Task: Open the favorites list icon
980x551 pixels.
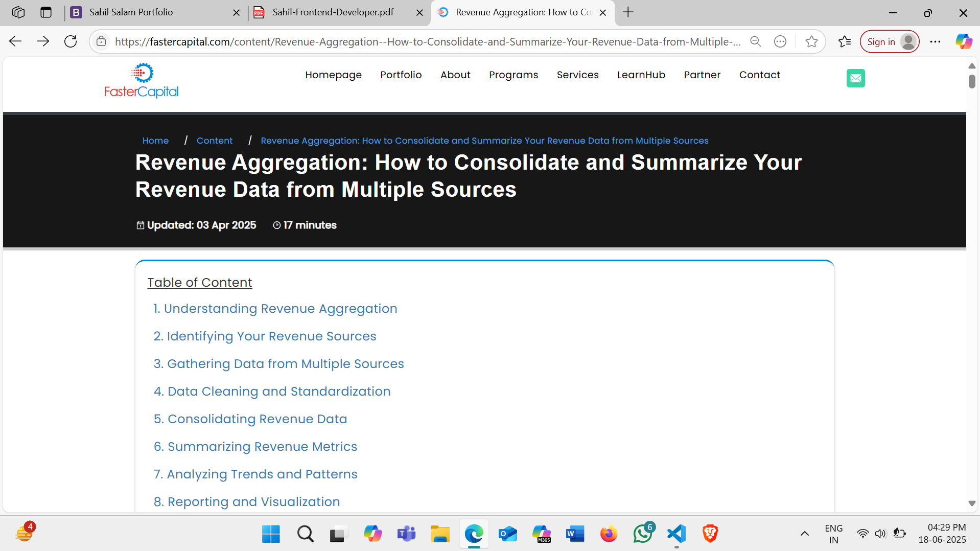Action: point(844,41)
